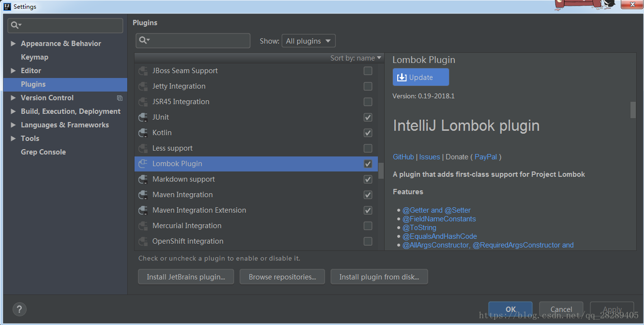The image size is (644, 325).
Task: Open the Sort by name dropdown
Action: tap(356, 58)
